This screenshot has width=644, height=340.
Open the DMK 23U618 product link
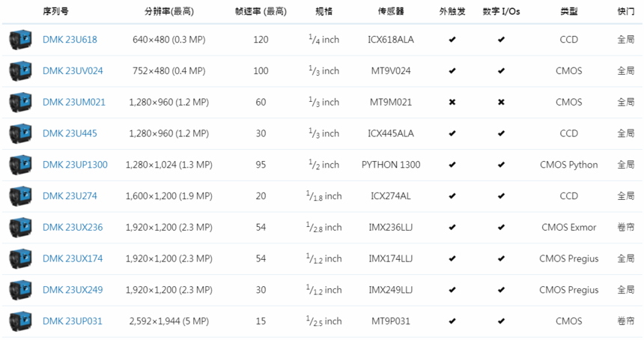point(70,40)
